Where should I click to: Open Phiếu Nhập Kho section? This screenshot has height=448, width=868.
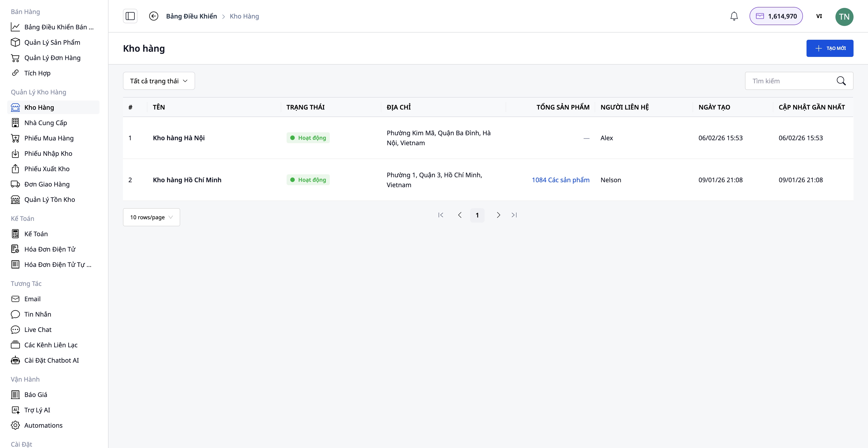(x=48, y=153)
